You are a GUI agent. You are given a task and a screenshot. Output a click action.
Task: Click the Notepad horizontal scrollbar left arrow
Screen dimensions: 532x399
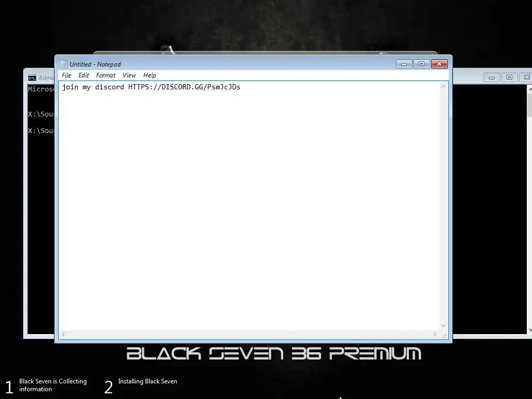(x=63, y=334)
